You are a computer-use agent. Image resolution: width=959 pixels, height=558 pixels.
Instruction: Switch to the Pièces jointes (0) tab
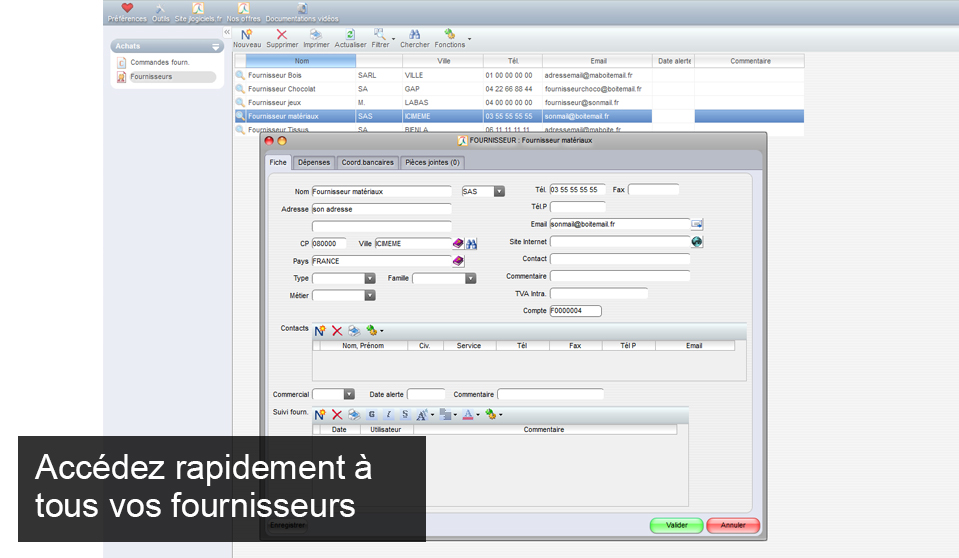click(432, 162)
